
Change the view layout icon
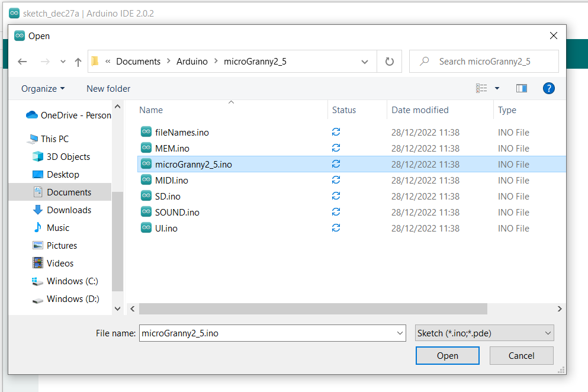coord(481,89)
